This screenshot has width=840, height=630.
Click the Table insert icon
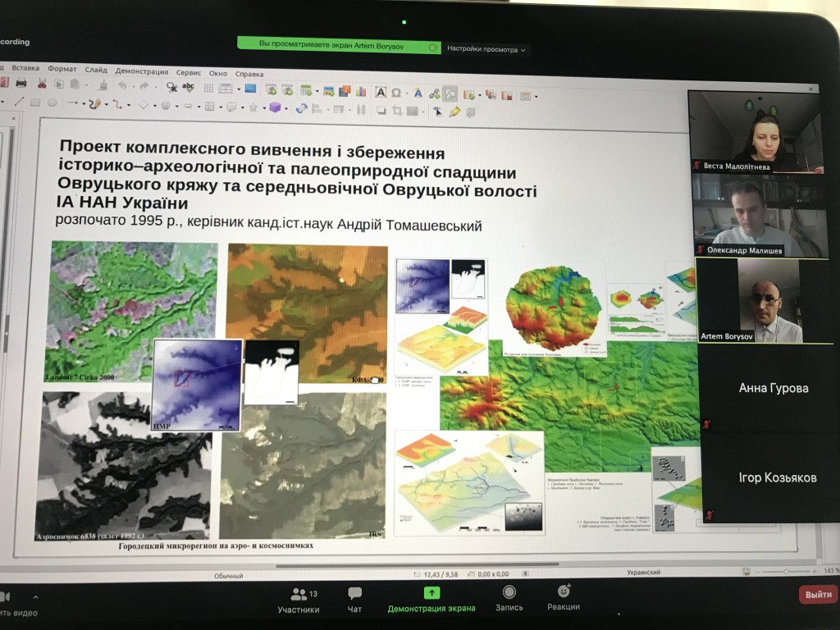coord(306,90)
